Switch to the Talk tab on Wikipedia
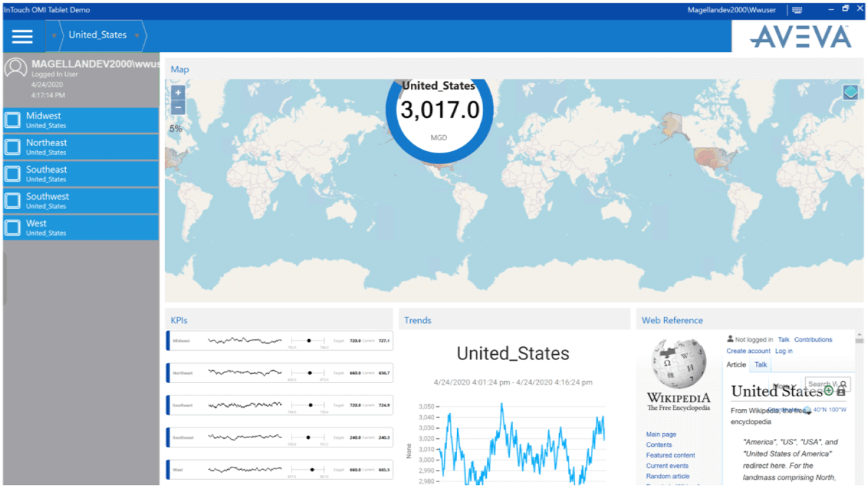 click(760, 365)
